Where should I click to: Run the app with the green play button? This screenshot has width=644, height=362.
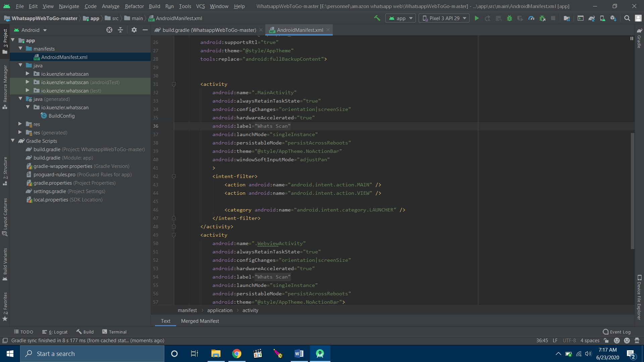[477, 18]
